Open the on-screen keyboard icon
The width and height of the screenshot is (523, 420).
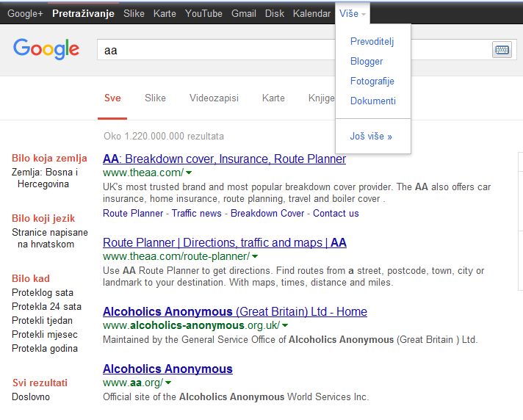[502, 50]
